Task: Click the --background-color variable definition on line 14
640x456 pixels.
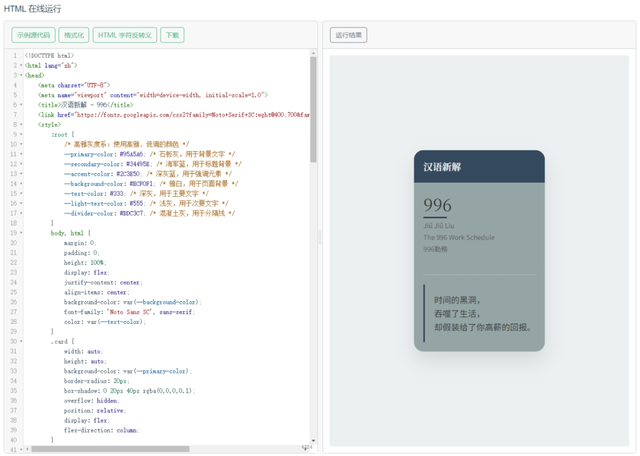Action: 151,184
